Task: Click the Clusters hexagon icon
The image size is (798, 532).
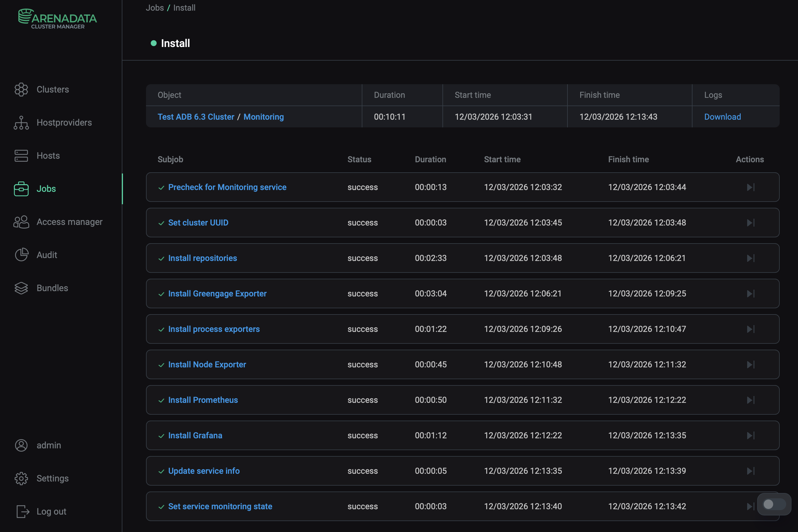Action: point(21,90)
